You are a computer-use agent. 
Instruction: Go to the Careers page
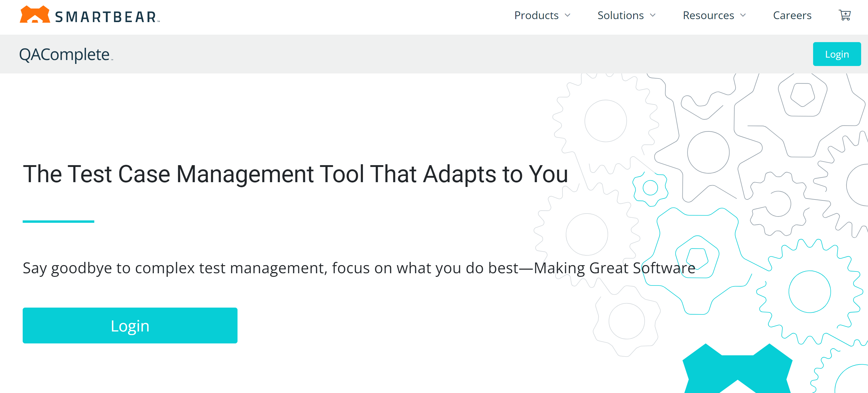792,16
